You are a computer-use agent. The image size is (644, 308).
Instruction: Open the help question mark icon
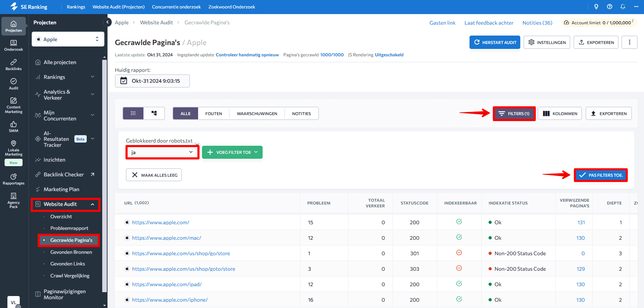point(609,7)
